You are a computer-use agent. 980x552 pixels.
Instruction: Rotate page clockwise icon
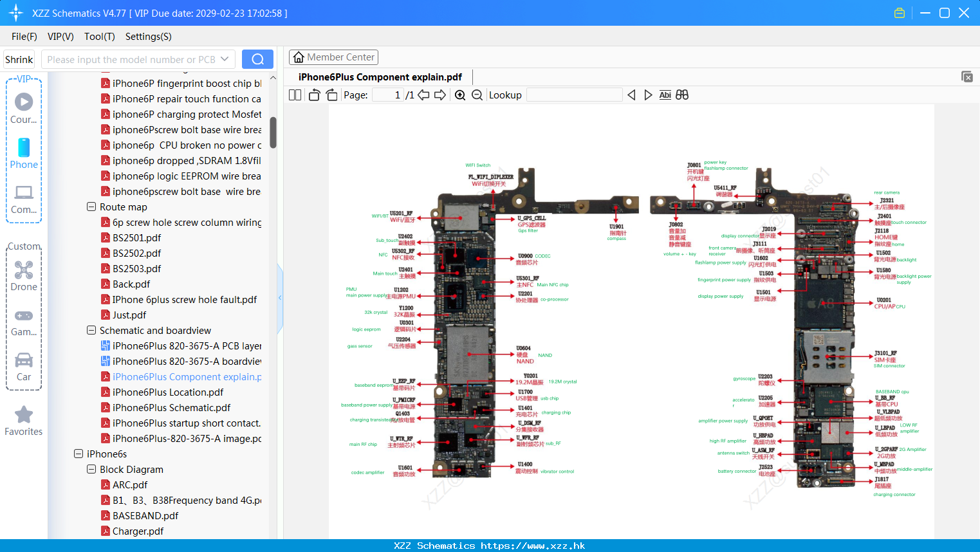click(x=332, y=95)
